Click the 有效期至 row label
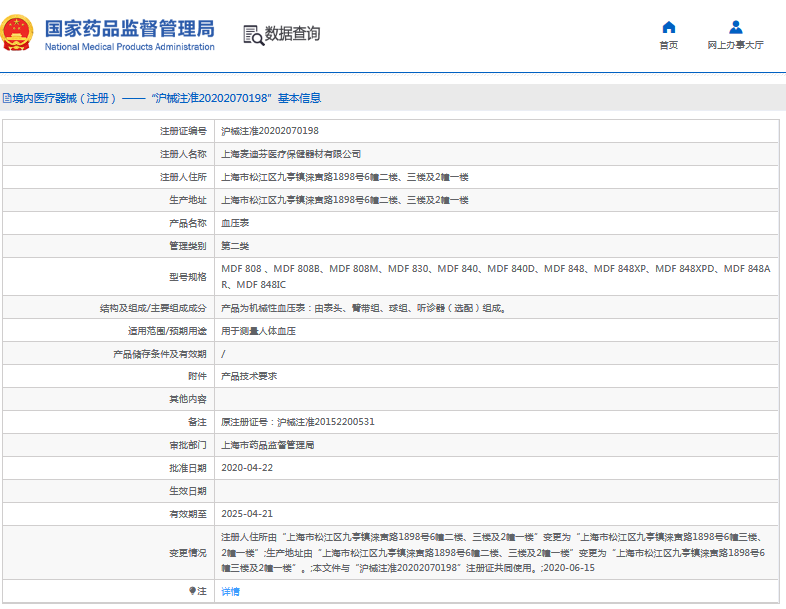Image resolution: width=786 pixels, height=609 pixels. pos(187,514)
